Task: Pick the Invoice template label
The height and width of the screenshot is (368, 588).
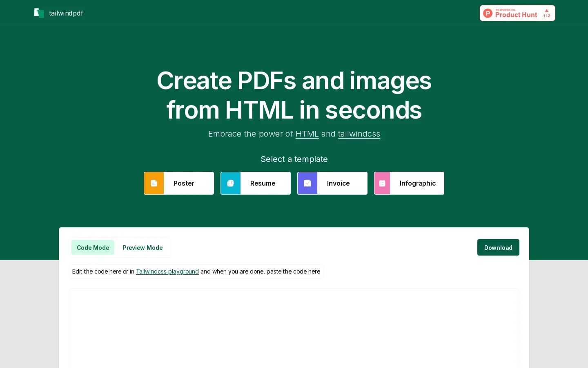Action: point(338,183)
